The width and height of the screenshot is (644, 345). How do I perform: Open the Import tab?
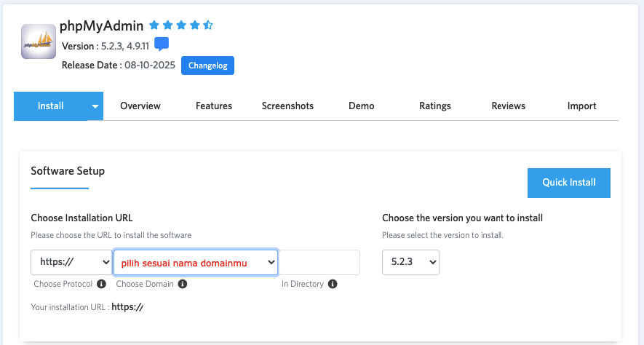581,106
